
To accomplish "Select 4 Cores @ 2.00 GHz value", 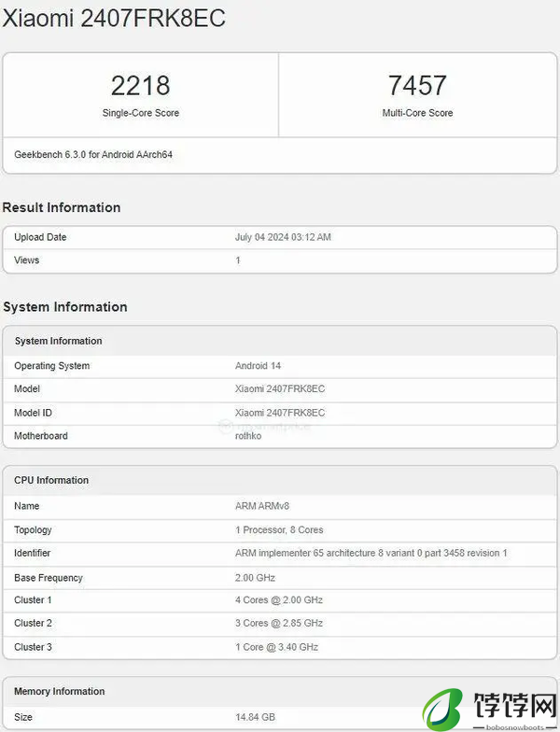I will click(x=279, y=599).
